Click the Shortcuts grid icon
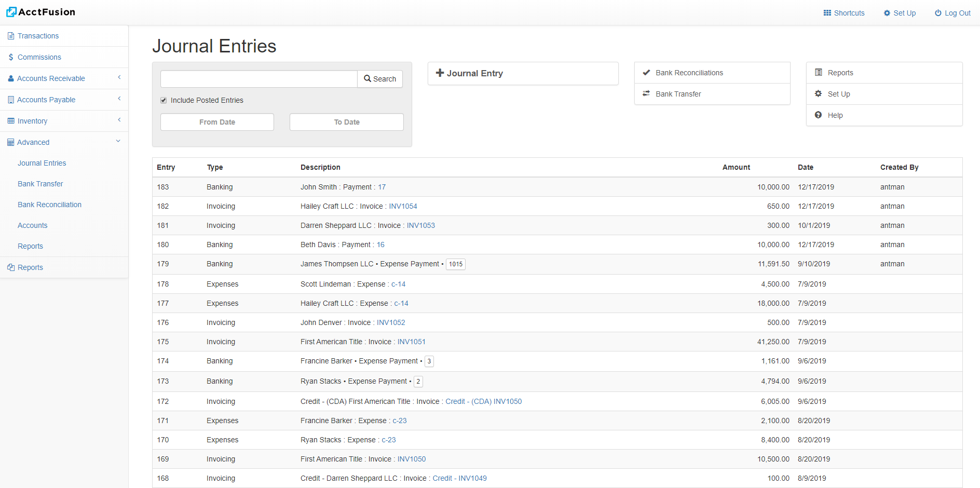This screenshot has height=488, width=980. click(827, 13)
